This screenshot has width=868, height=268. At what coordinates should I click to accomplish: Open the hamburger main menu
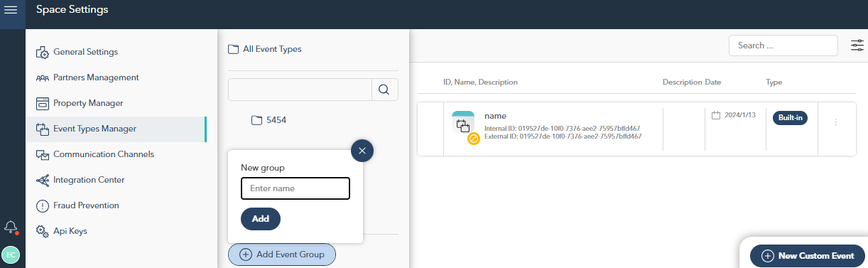click(11, 10)
